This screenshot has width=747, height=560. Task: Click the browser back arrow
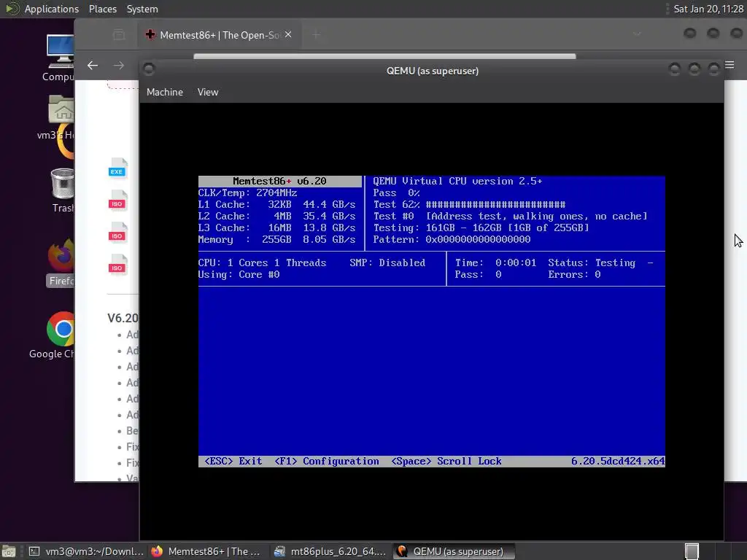pyautogui.click(x=93, y=65)
